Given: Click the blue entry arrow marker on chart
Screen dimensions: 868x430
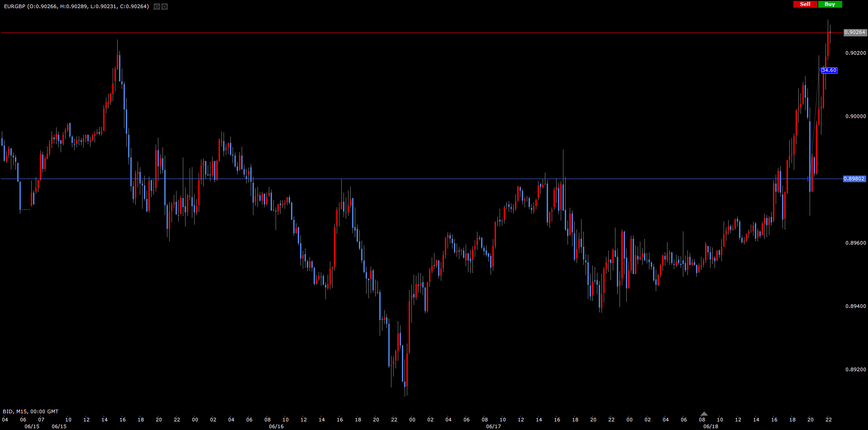Looking at the screenshot, I should click(x=809, y=179).
